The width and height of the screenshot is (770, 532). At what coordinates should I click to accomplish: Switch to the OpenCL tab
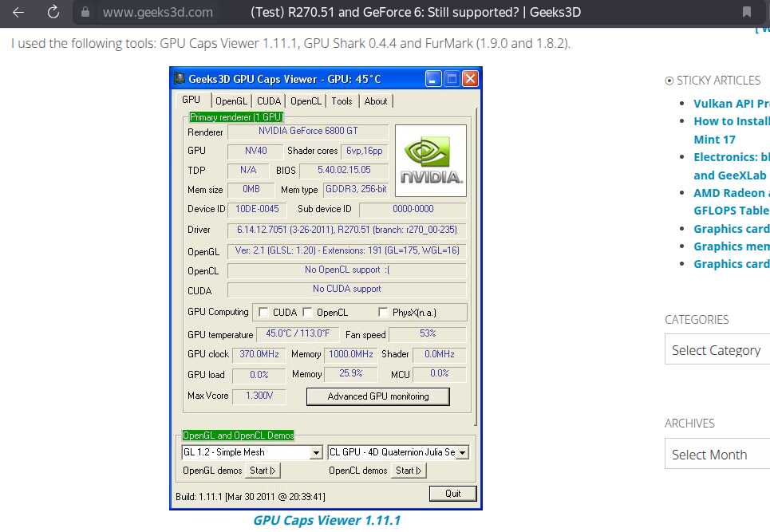(306, 101)
